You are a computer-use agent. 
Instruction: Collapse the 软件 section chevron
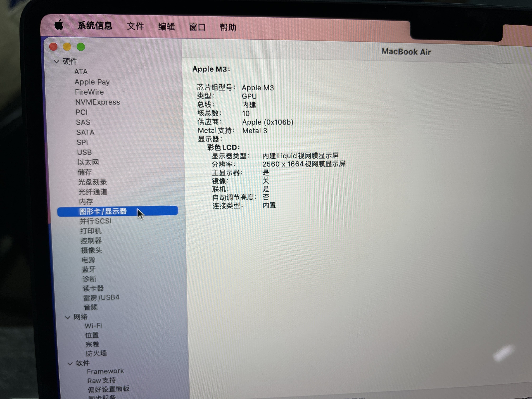tap(70, 363)
